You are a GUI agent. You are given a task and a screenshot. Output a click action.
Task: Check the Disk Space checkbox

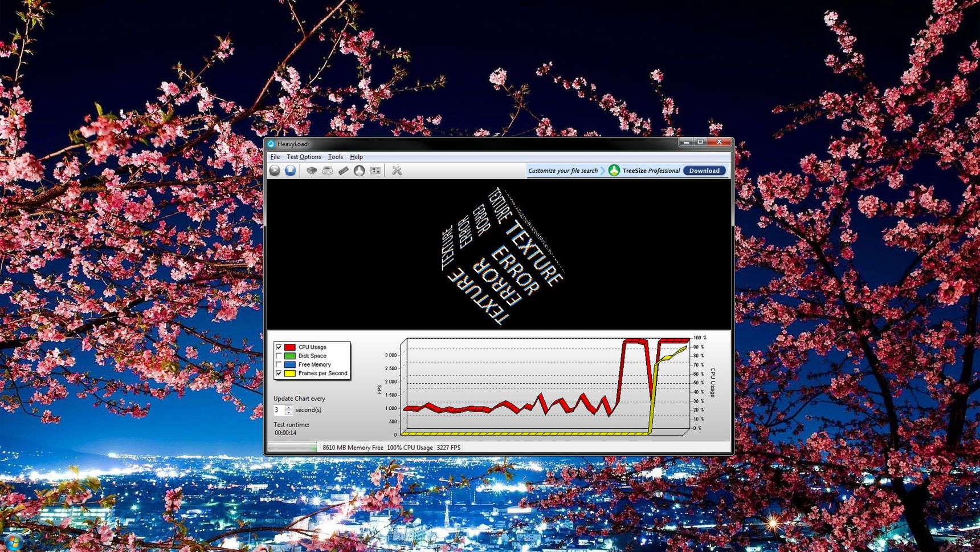(x=279, y=356)
